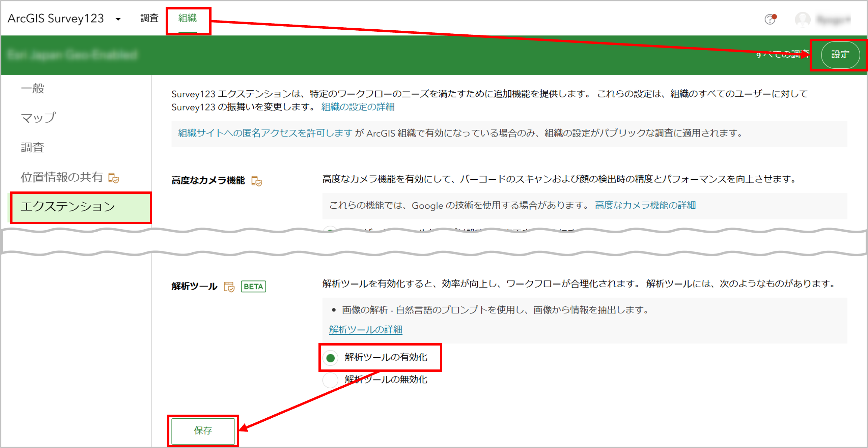This screenshot has width=868, height=448.
Task: Click the BETA badge beside 解析ツール
Action: [253, 287]
